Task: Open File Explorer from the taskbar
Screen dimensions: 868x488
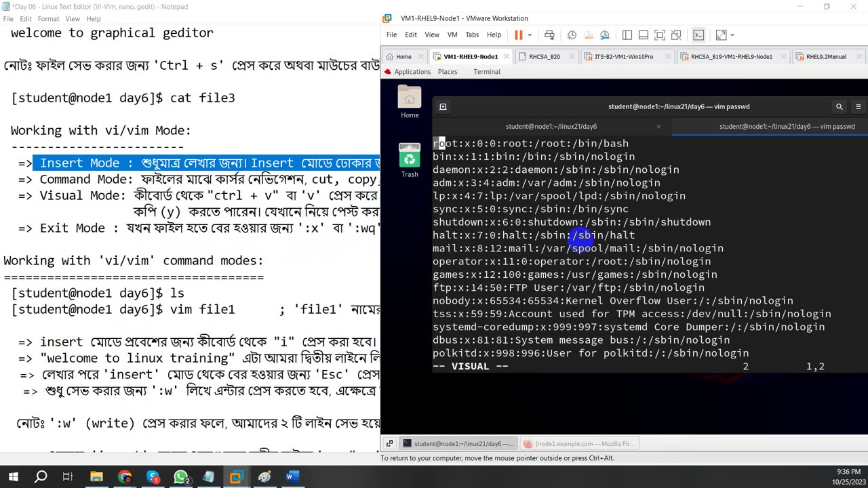Action: (x=96, y=476)
